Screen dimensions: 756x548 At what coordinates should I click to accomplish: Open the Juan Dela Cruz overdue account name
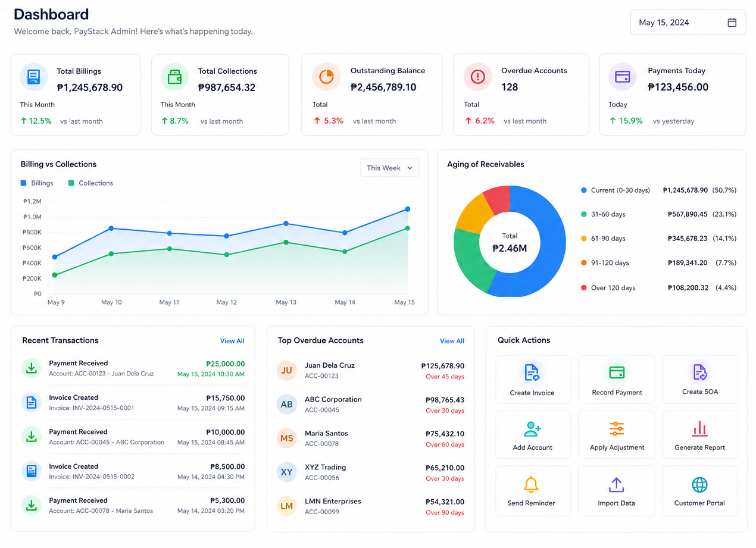[330, 365]
